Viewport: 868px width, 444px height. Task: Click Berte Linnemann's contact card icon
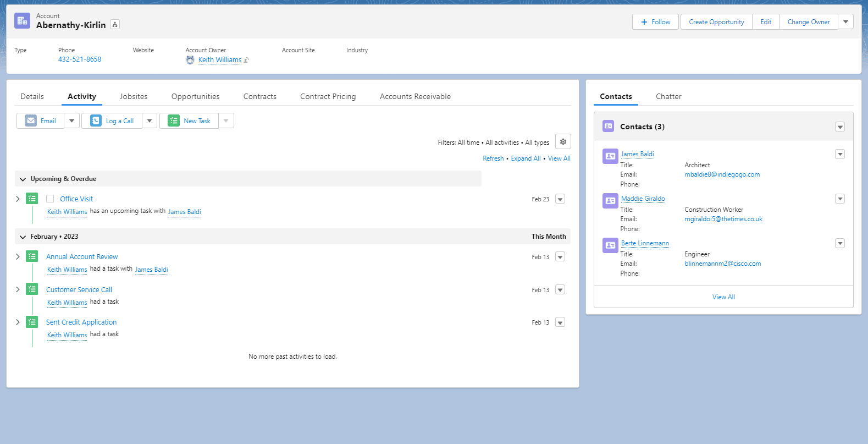point(610,245)
